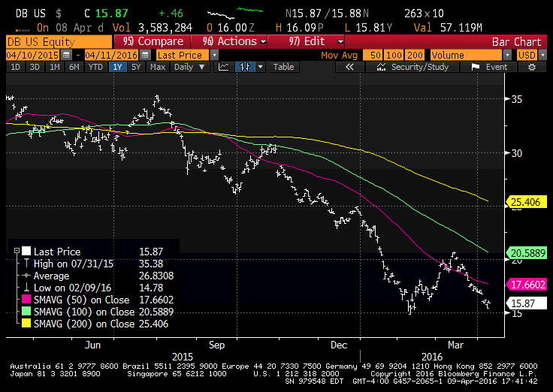553x392 pixels.
Task: Expand the Actions menu
Action: click(x=229, y=41)
